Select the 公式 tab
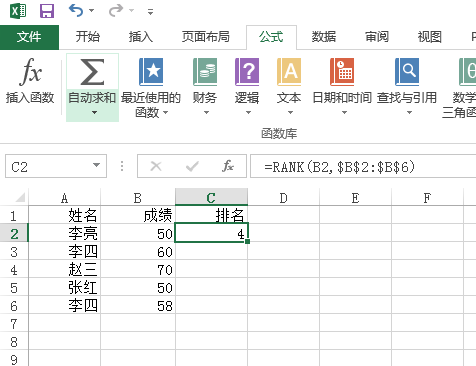 pos(271,37)
